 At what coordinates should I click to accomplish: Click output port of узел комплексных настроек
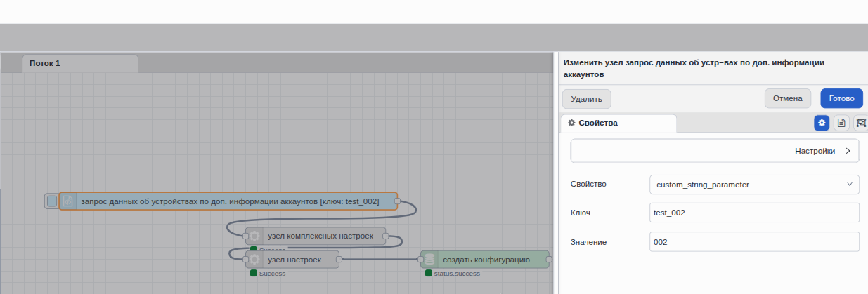385,236
